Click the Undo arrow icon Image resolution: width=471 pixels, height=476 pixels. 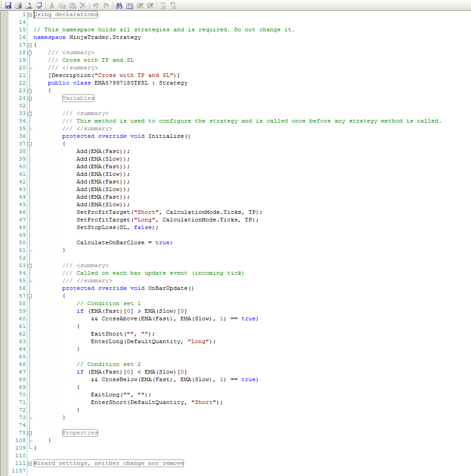(x=96, y=5)
